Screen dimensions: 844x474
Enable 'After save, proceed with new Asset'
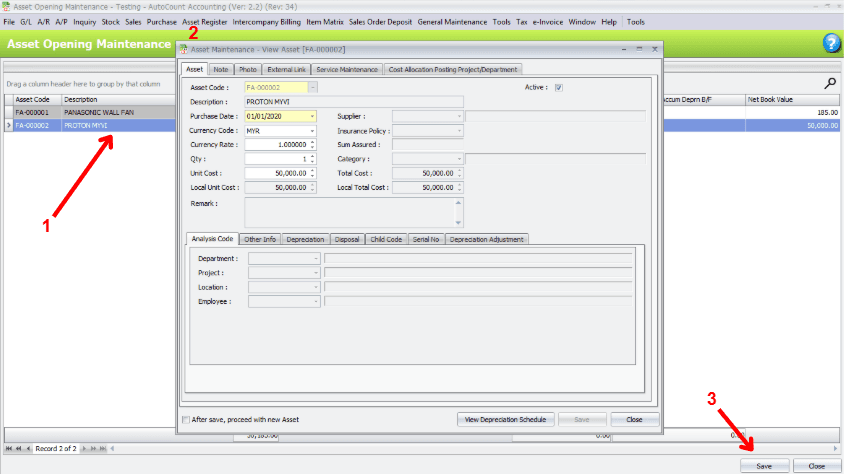point(186,419)
